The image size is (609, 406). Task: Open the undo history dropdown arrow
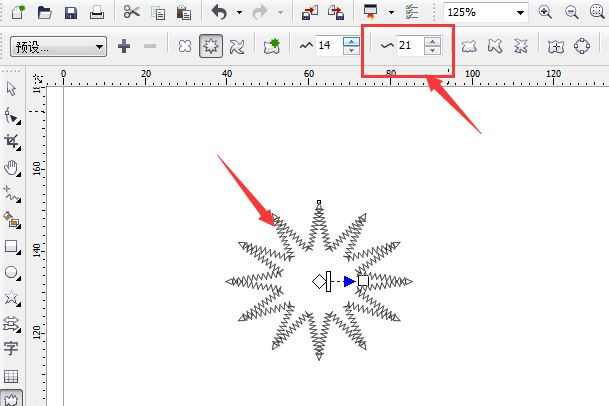coord(239,13)
